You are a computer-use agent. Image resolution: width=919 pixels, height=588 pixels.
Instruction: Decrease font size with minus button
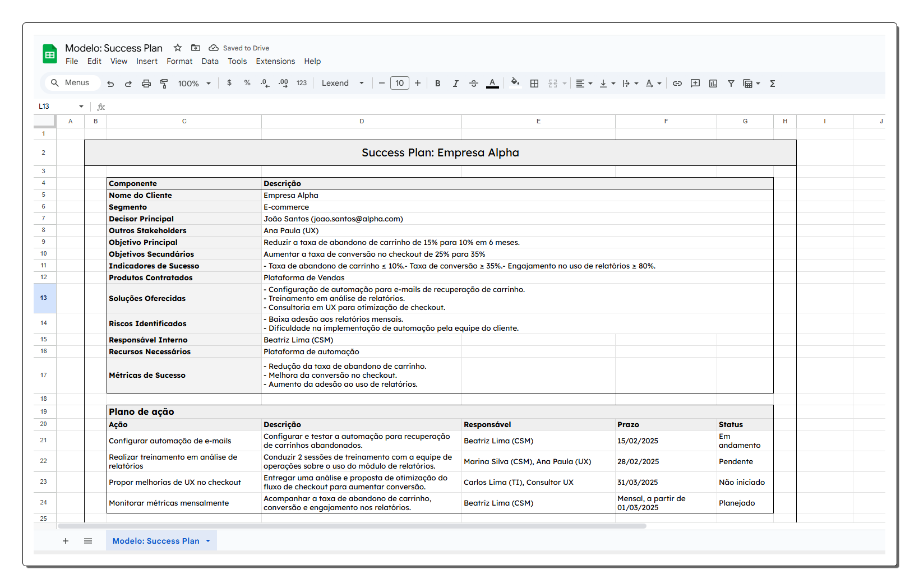pyautogui.click(x=382, y=83)
